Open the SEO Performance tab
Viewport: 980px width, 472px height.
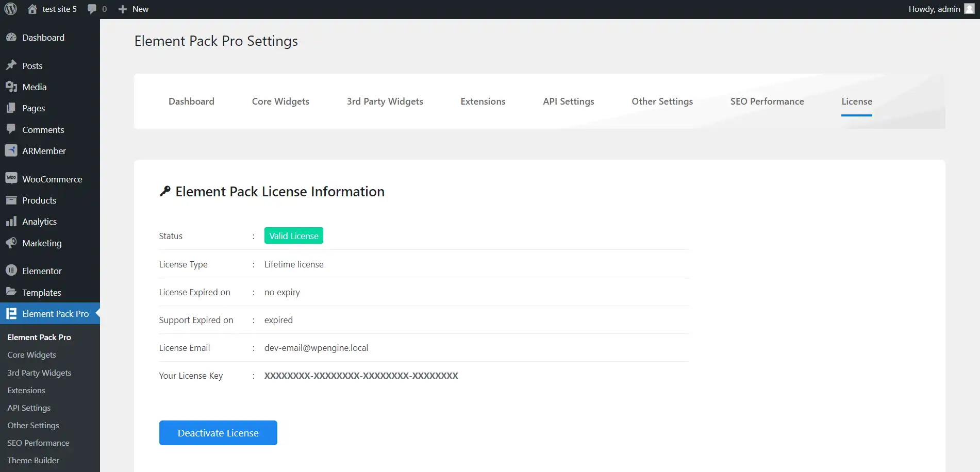[767, 102]
